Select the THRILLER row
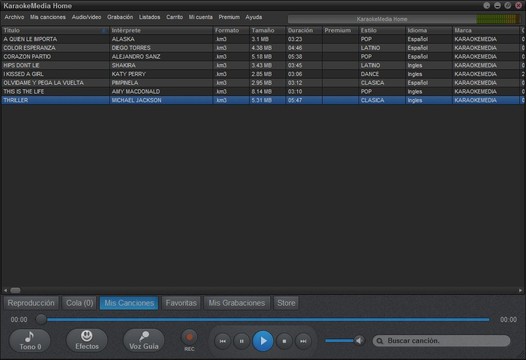The height and width of the screenshot is (360, 526). (x=263, y=100)
